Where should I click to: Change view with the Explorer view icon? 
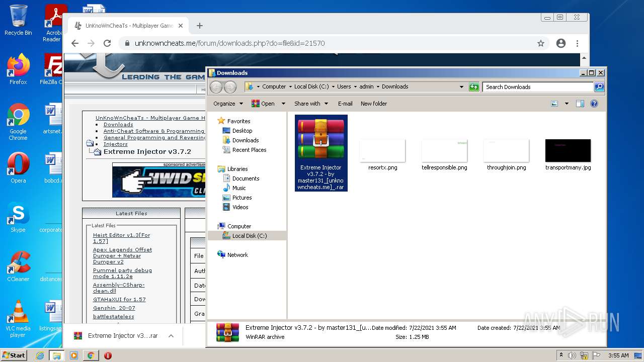554,104
